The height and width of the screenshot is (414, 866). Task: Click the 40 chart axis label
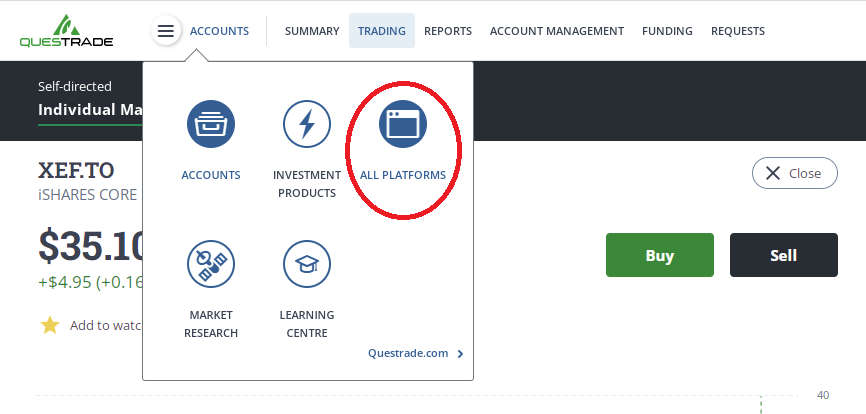point(823,395)
